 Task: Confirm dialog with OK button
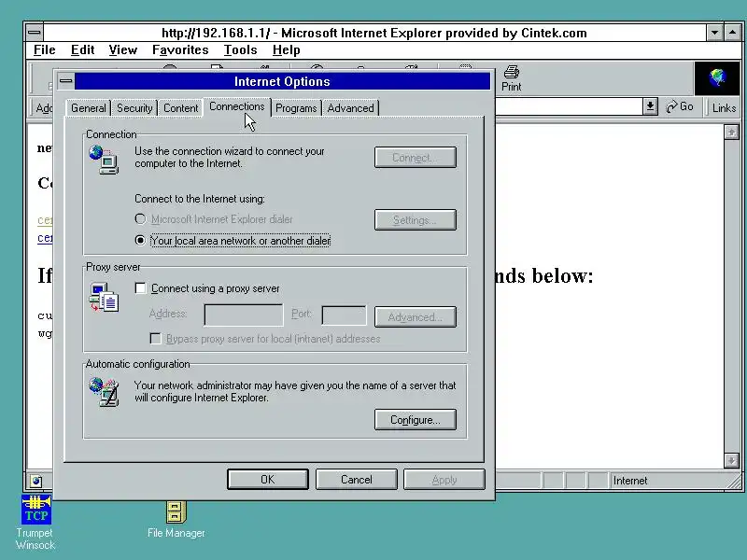pos(268,480)
